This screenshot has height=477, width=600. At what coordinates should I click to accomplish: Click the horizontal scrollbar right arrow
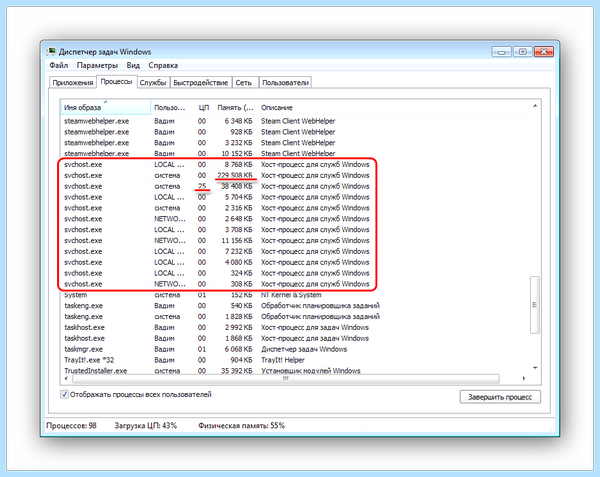point(523,379)
